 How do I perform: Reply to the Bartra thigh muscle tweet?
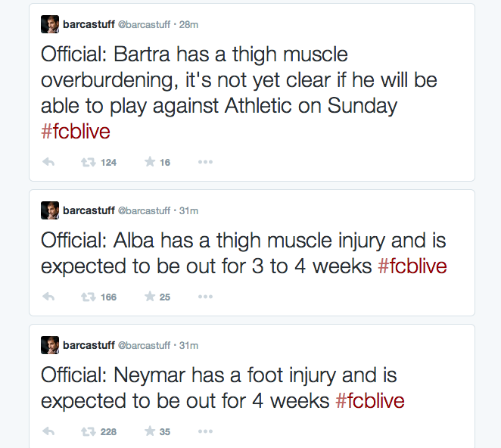48,162
